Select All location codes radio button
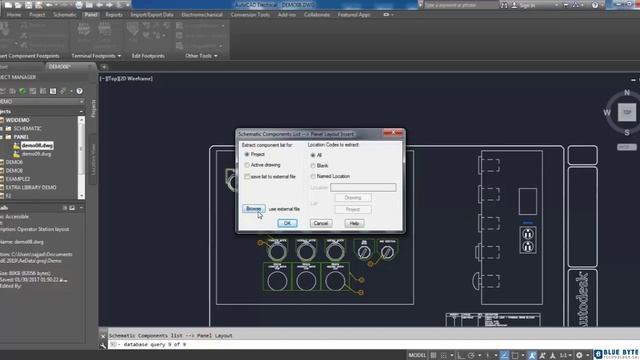The width and height of the screenshot is (640, 360). tap(313, 155)
